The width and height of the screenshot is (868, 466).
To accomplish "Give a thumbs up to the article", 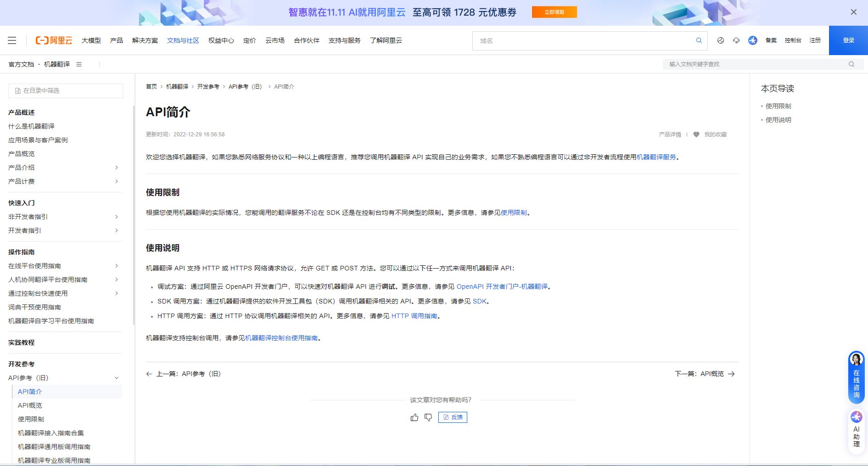I will tap(414, 417).
